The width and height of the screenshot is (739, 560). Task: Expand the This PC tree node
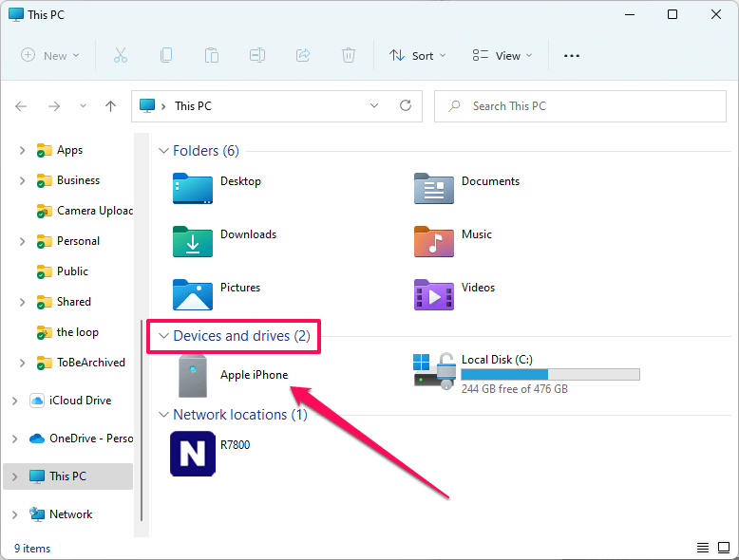14,476
